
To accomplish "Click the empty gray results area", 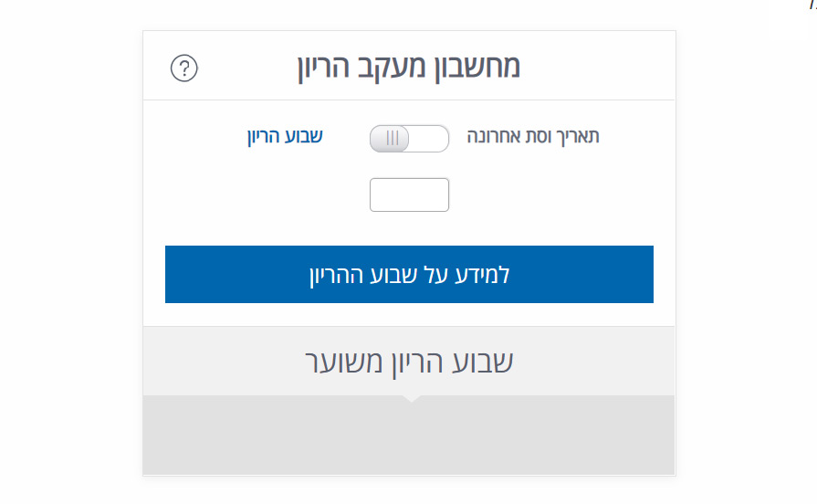I will [409, 436].
